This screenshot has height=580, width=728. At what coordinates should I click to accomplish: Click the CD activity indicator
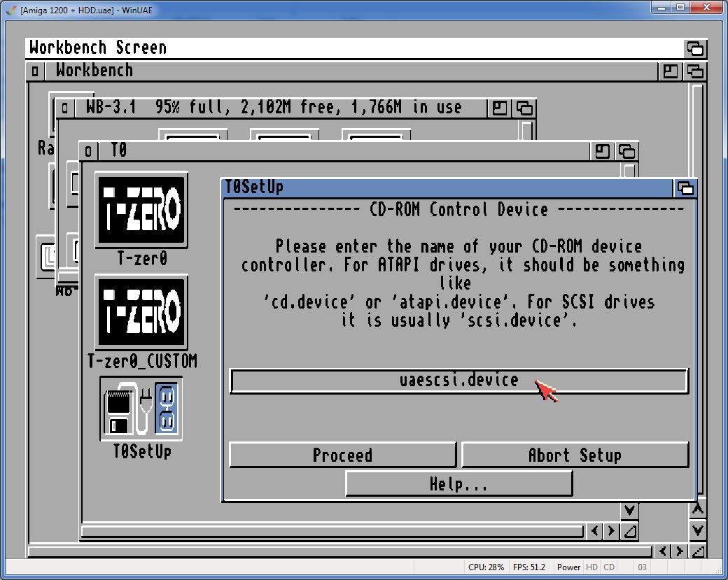pos(609,567)
